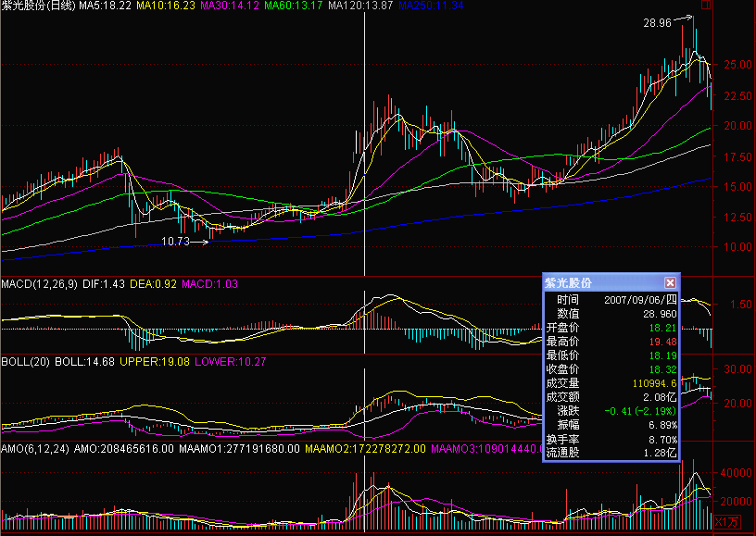The width and height of the screenshot is (756, 536).
Task: Select the magenta MA30:14.12 label
Action: tap(229, 6)
